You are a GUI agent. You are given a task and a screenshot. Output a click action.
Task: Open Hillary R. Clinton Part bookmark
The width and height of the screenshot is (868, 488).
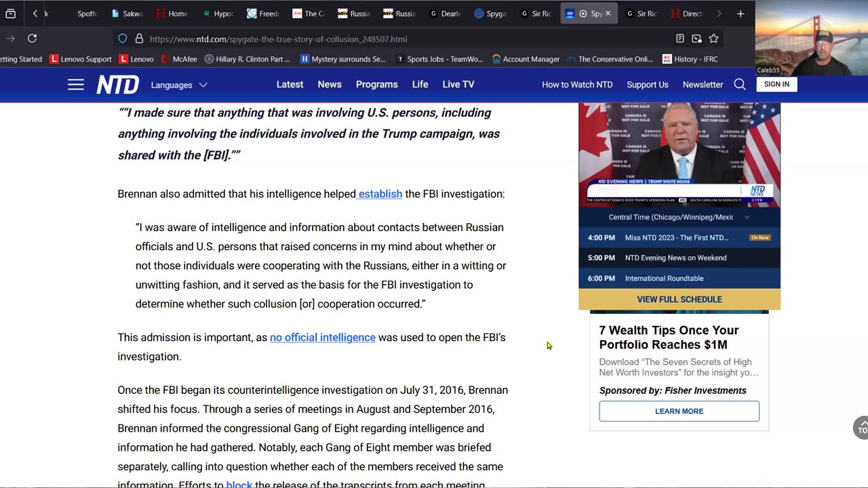click(248, 59)
